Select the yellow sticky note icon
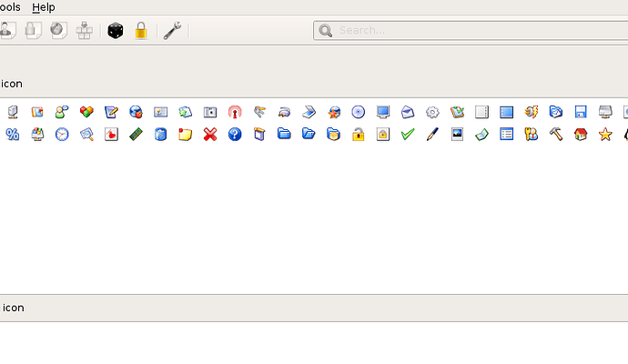The width and height of the screenshot is (628, 364). [x=185, y=135]
